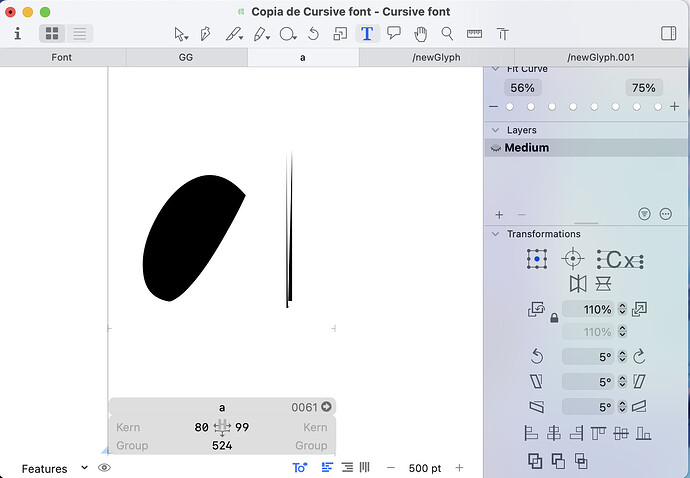Open the /newGlyph.001 tab
This screenshot has height=478, width=690.
pyautogui.click(x=600, y=58)
